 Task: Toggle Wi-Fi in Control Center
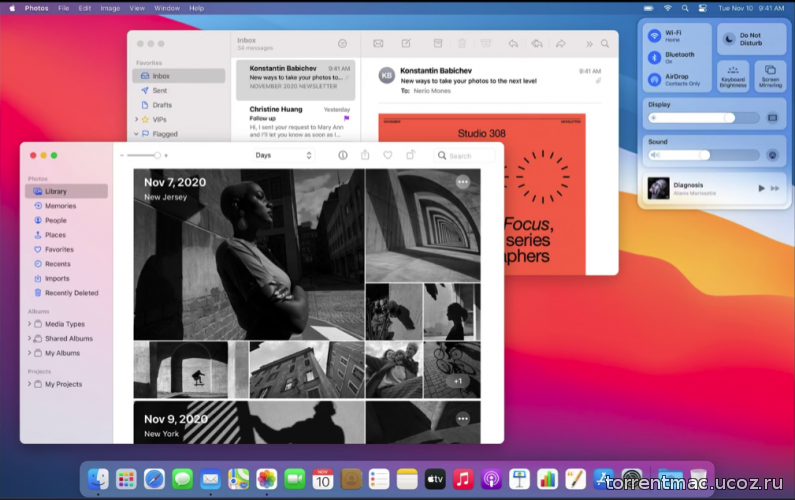click(655, 35)
